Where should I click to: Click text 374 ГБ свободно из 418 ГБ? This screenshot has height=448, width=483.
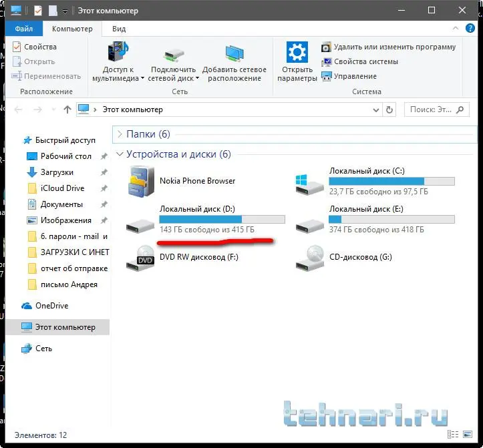pyautogui.click(x=376, y=230)
